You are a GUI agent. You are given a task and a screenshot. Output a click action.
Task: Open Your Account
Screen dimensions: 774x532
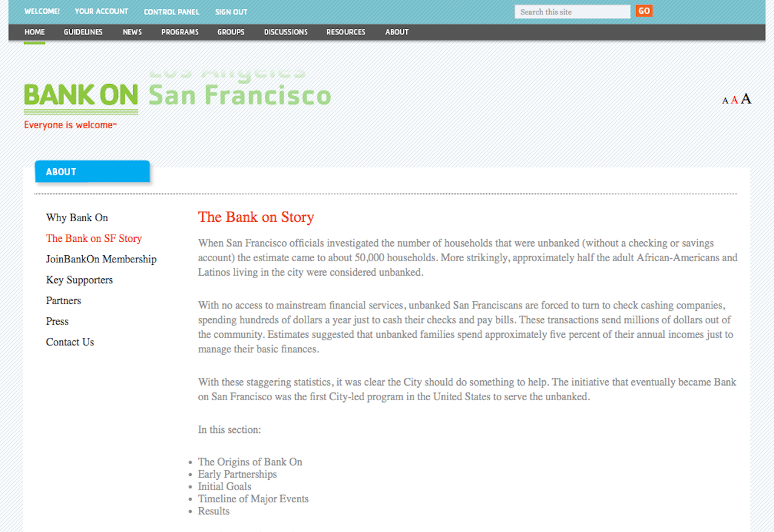point(102,11)
